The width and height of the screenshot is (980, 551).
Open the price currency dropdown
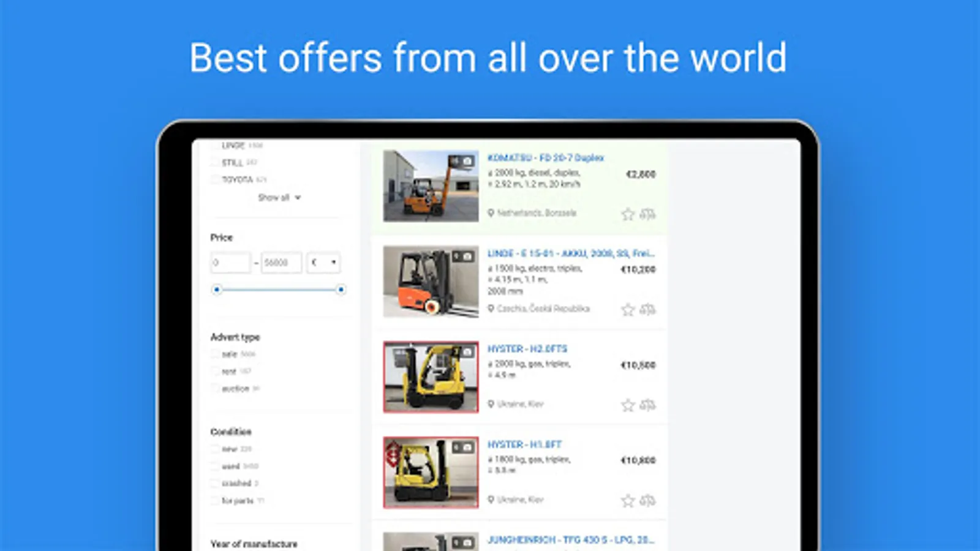(323, 263)
